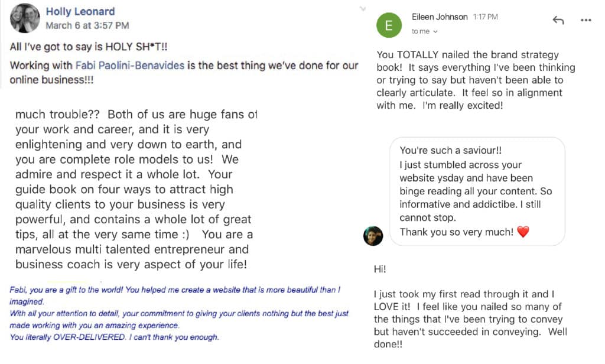
Task: Click the "Hi!" greeting line
Action: coord(380,269)
